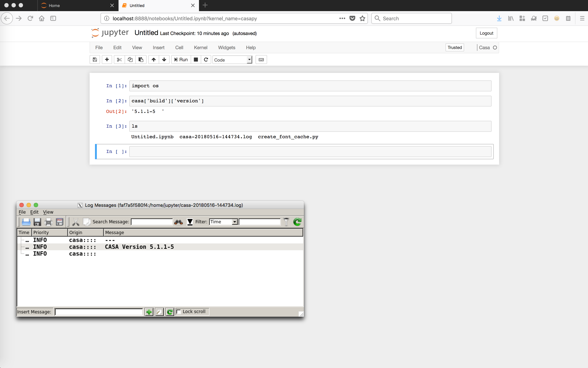The height and width of the screenshot is (368, 588).
Task: Open the command palette keyboard icon
Action: 261,59
